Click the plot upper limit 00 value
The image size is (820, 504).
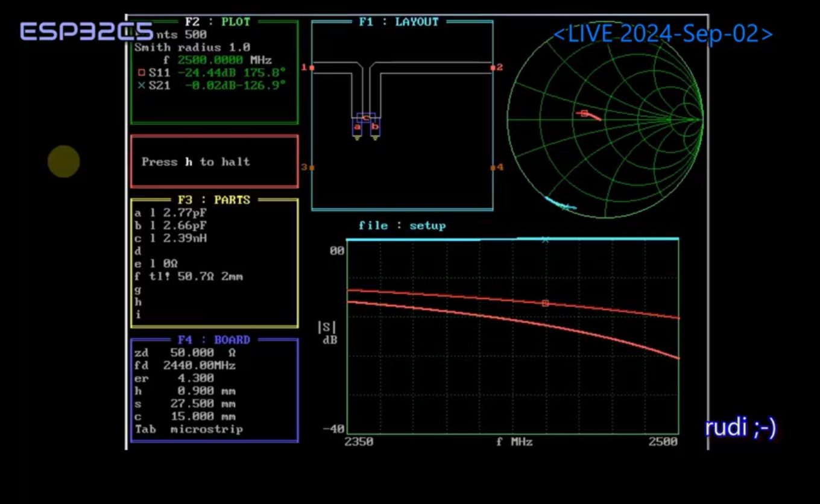pos(338,250)
